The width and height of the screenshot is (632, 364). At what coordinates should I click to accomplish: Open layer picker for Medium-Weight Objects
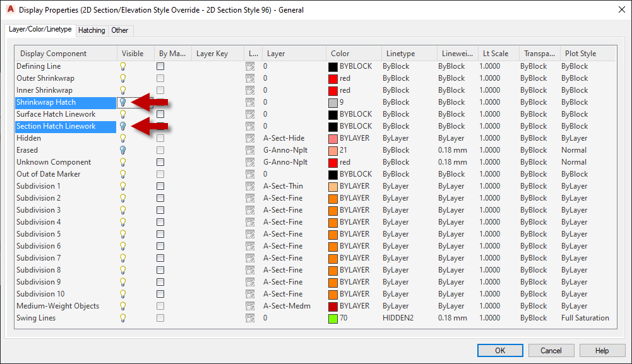[251, 305]
